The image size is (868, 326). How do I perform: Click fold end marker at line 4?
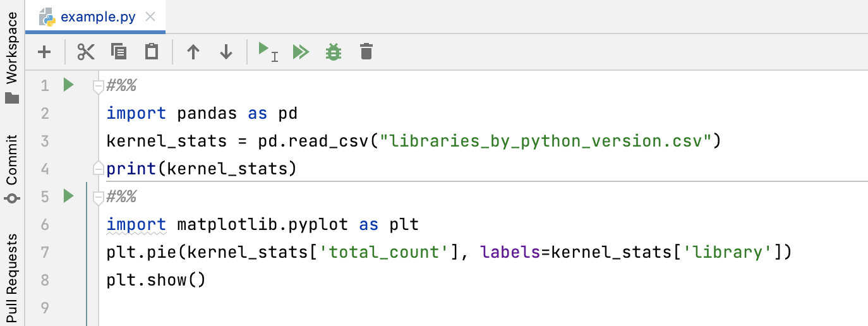[x=97, y=167]
